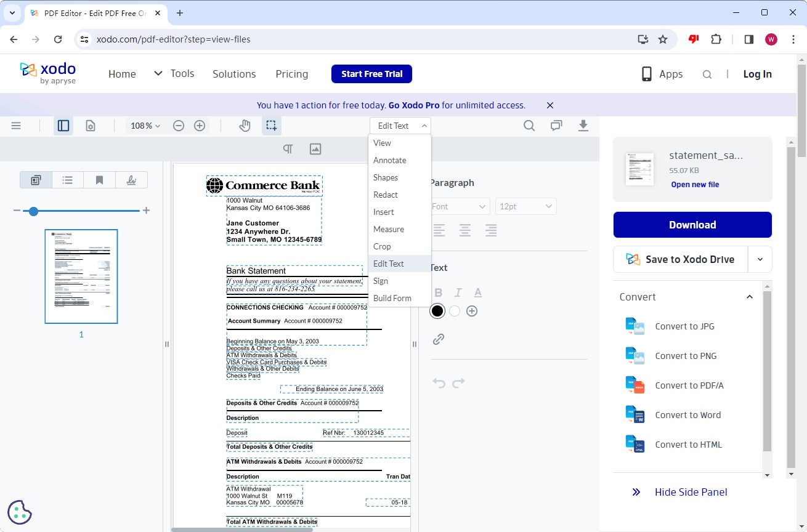Open the browser extensions puzzle icon
This screenshot has width=807, height=532.
click(716, 39)
